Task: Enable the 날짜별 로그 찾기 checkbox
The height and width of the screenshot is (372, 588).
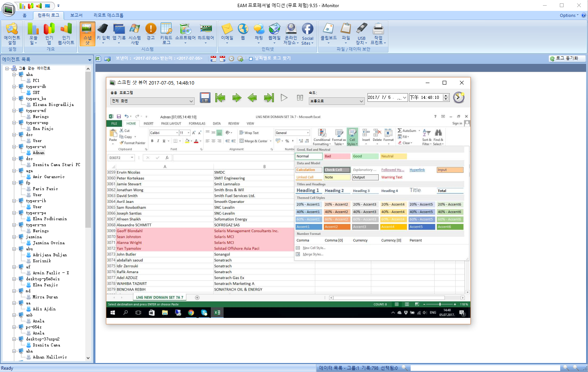Action: coord(251,59)
